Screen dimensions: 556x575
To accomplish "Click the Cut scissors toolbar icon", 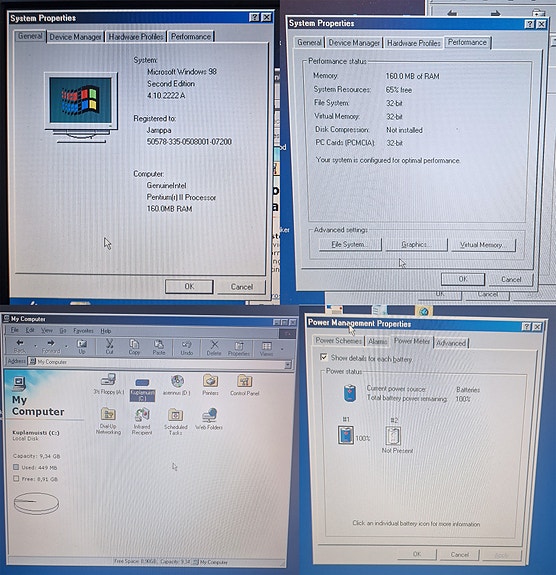I will point(109,346).
